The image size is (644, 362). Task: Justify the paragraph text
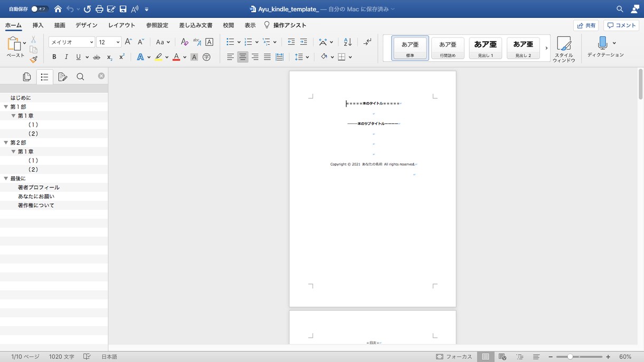tap(267, 57)
